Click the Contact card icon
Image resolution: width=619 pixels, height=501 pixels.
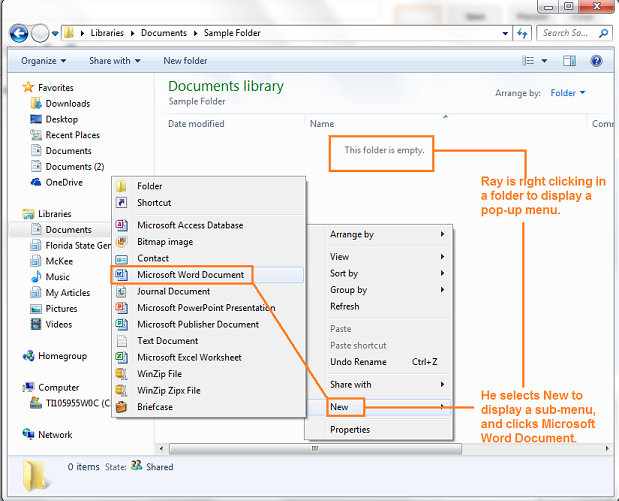pos(121,259)
